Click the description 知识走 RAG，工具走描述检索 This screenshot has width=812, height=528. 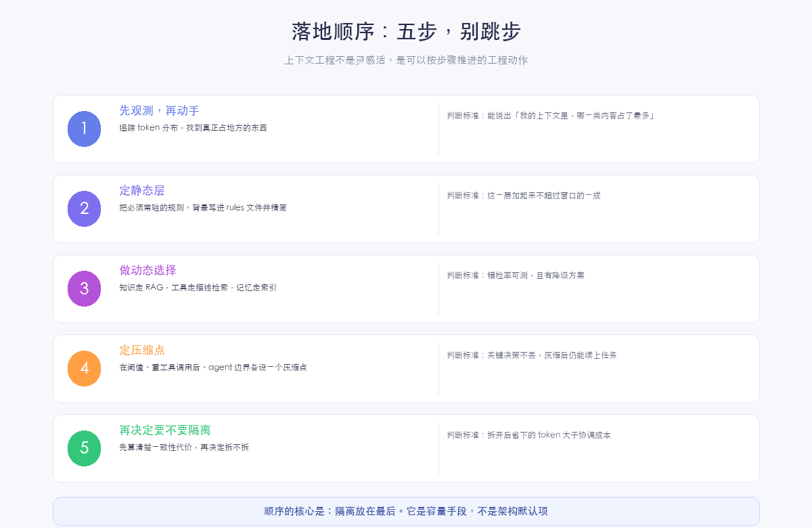click(x=198, y=288)
